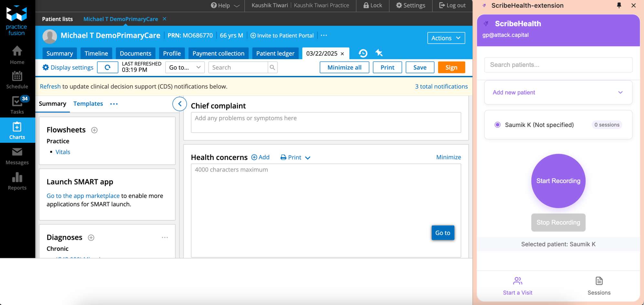The image size is (644, 305).
Task: Click the Search patients field in ScribeHealth
Action: [558, 65]
